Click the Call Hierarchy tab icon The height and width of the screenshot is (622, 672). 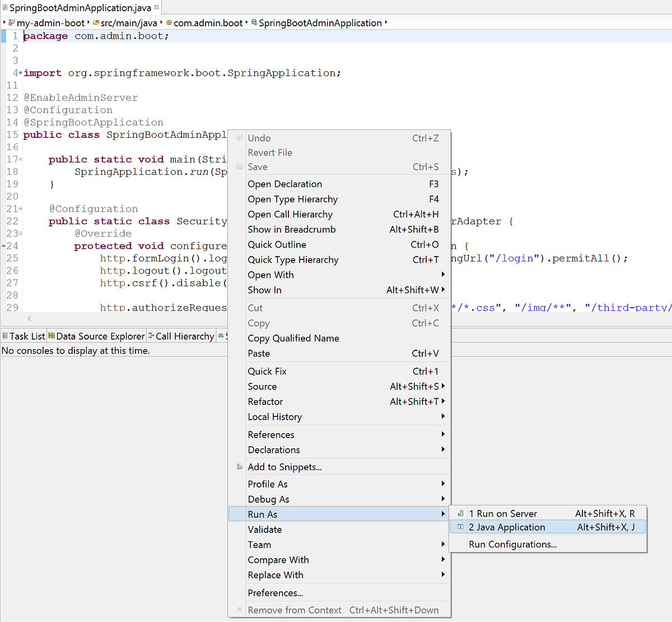click(x=152, y=336)
